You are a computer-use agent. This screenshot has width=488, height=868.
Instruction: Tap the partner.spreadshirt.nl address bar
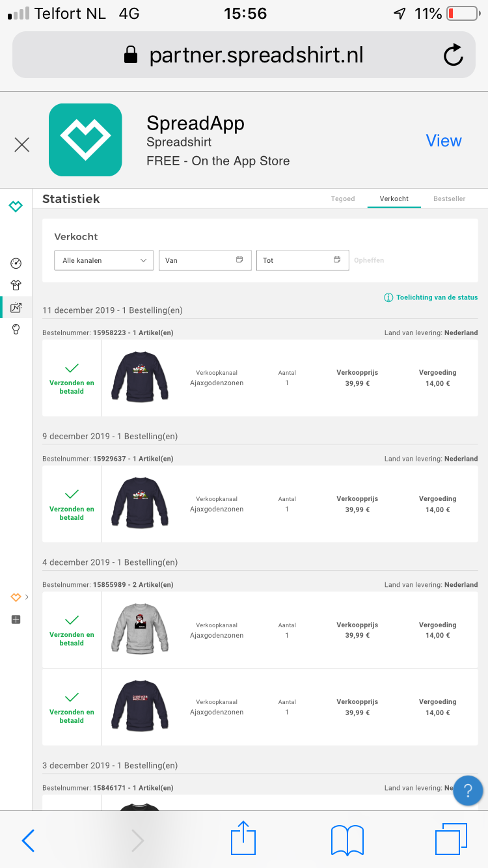[x=244, y=55]
